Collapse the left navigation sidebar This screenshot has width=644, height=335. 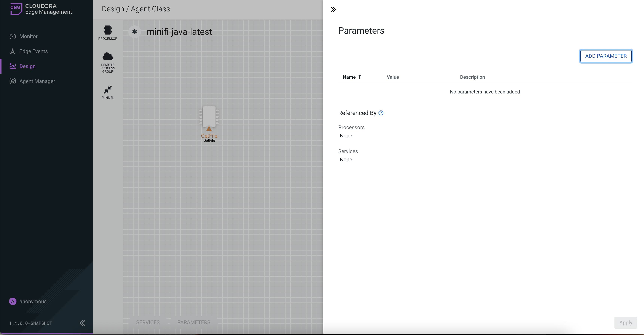point(82,323)
